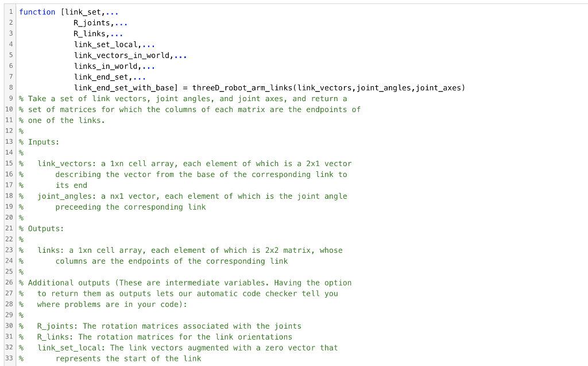Click the R_links output on line 3

click(89, 33)
